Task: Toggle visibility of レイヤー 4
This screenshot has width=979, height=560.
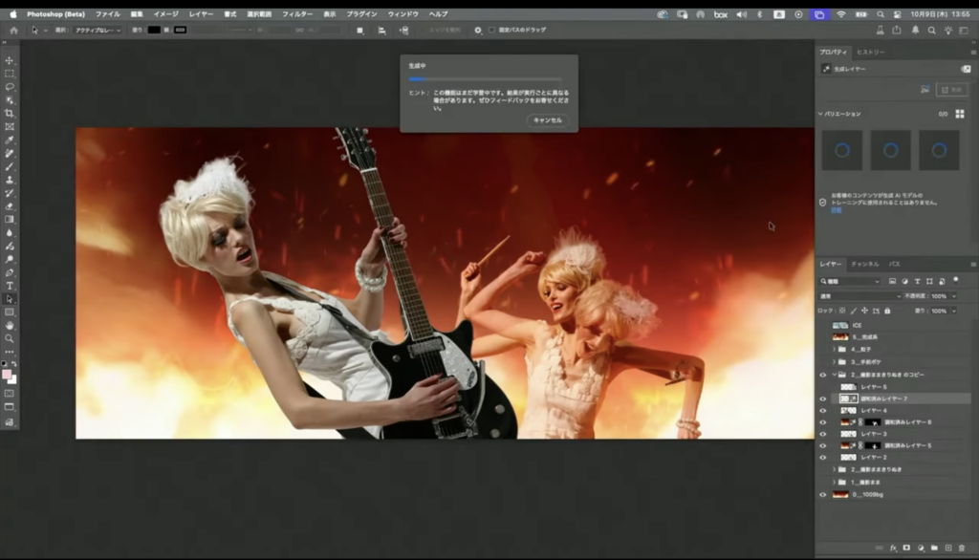Action: (x=822, y=410)
